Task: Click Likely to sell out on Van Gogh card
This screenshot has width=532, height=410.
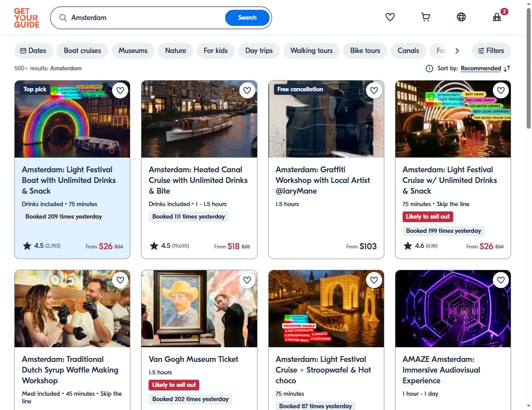Action: 174,385
